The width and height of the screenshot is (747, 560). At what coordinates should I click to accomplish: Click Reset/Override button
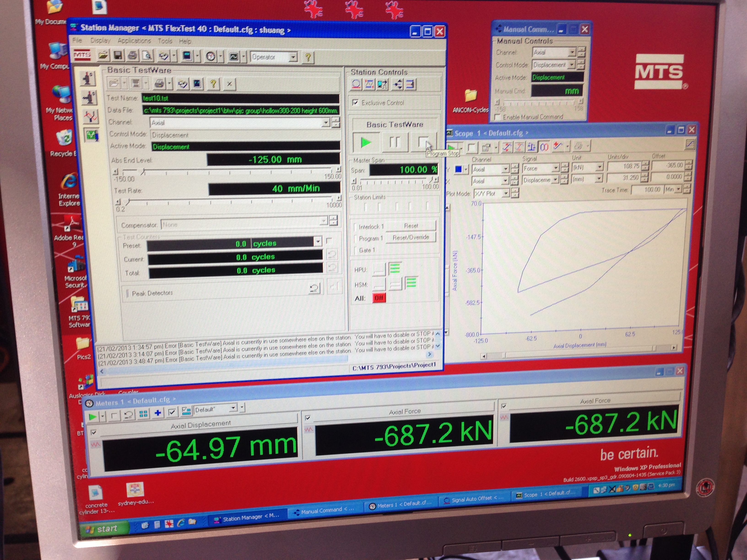[x=411, y=237]
